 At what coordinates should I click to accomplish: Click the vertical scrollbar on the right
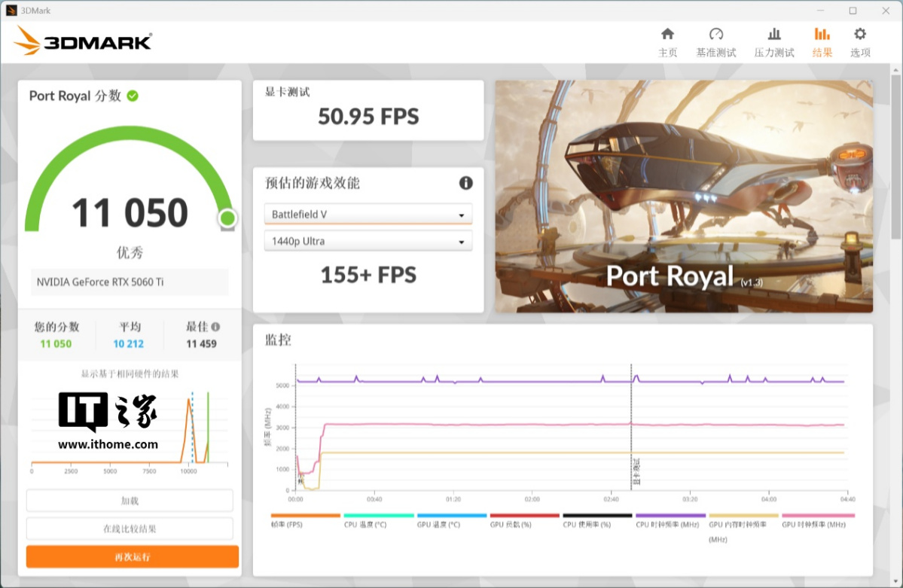pyautogui.click(x=895, y=157)
